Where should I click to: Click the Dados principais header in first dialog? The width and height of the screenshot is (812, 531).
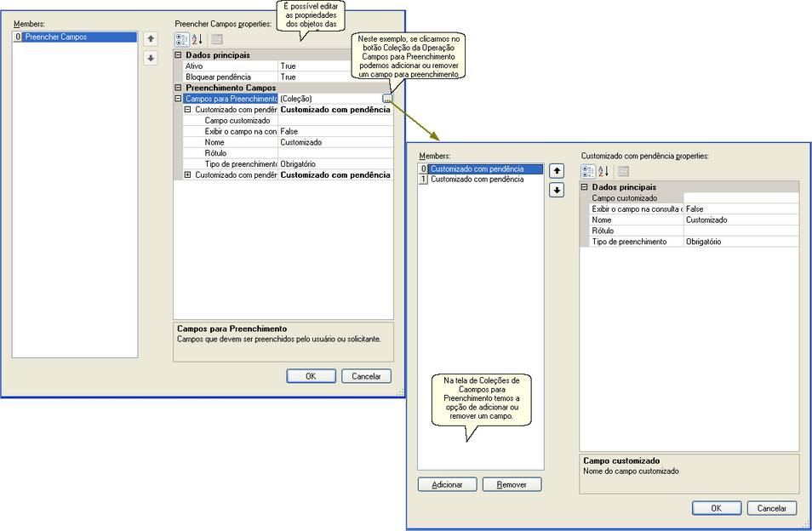pyautogui.click(x=218, y=54)
